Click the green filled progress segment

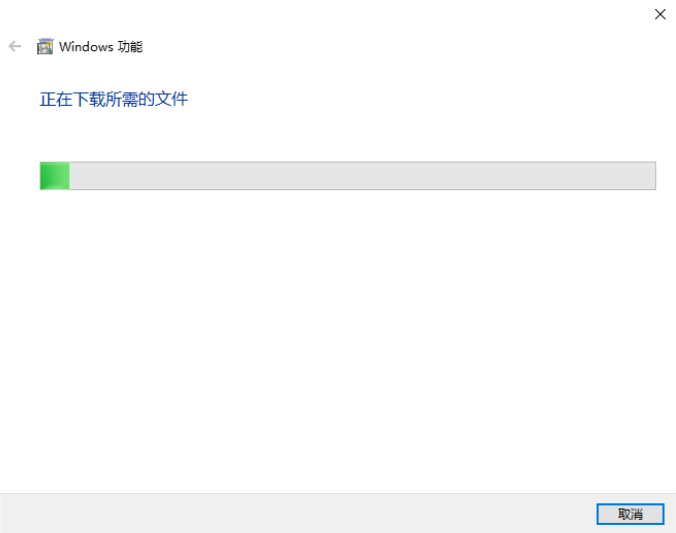[55, 176]
